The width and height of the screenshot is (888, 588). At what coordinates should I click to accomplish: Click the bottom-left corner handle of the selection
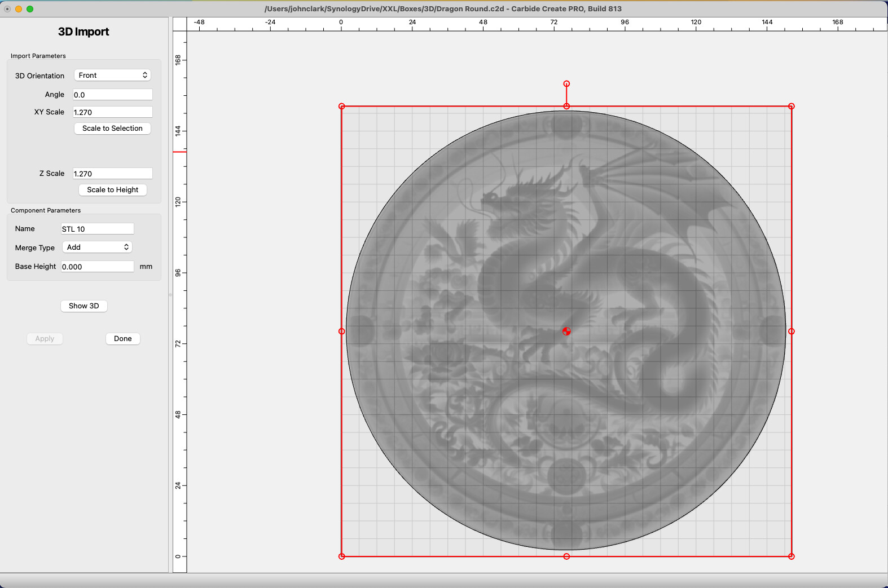[x=341, y=556]
